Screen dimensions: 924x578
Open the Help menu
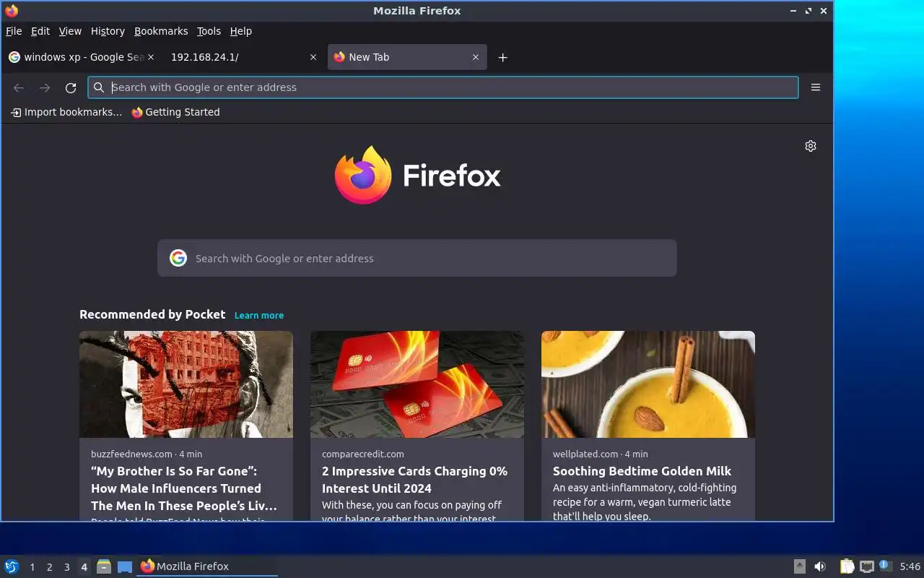click(241, 31)
